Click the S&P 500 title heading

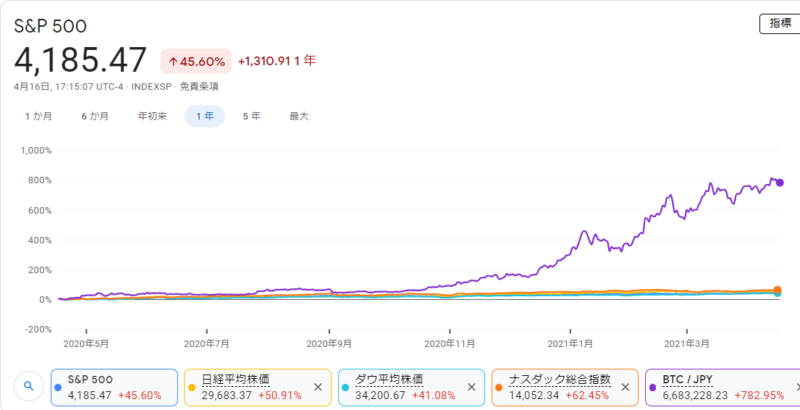[x=51, y=26]
